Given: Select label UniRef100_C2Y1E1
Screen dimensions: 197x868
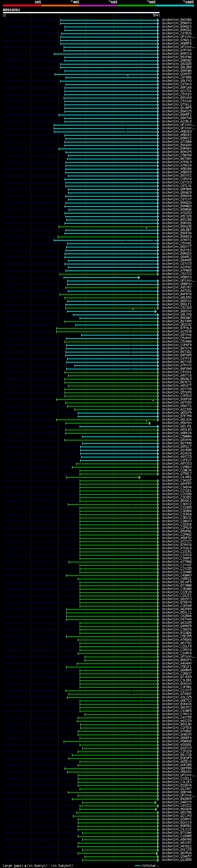Looking at the screenshot, I should coord(177,491).
